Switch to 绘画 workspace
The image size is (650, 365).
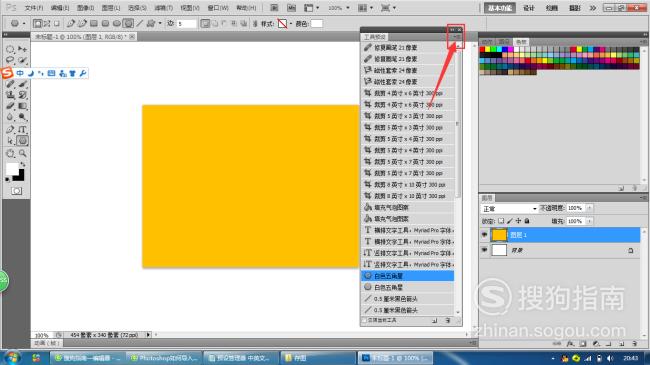coord(552,8)
